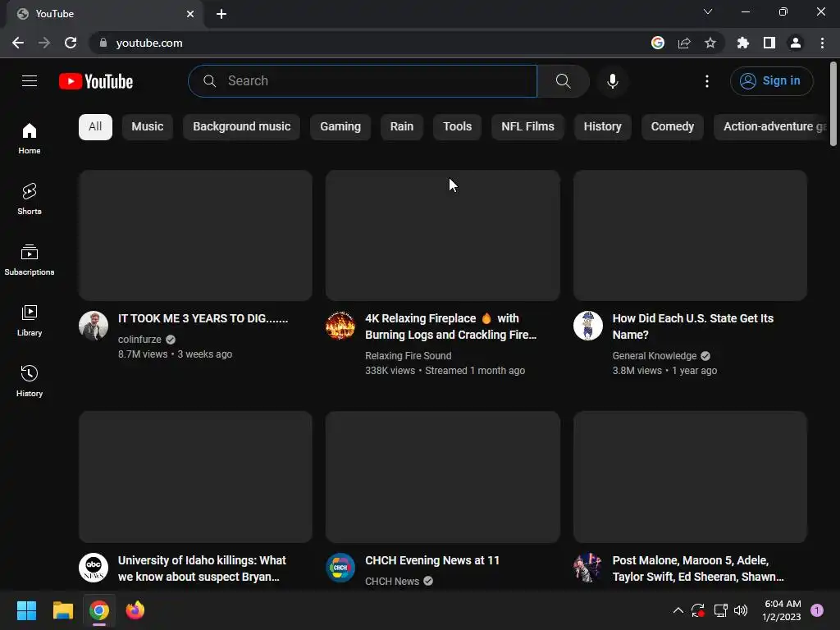The image size is (840, 630).
Task: Select the Comedy filter chip
Action: point(673,127)
